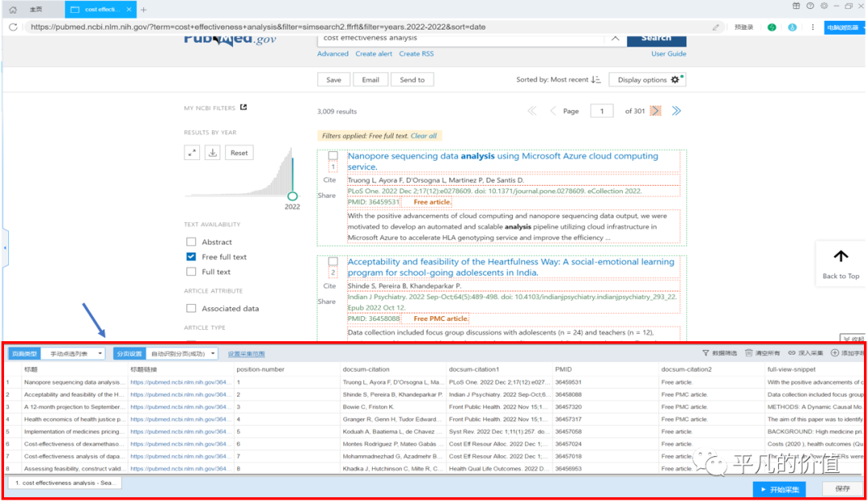Click the 2022 year slider handle
Screen dimensions: 868x502
(x=293, y=196)
